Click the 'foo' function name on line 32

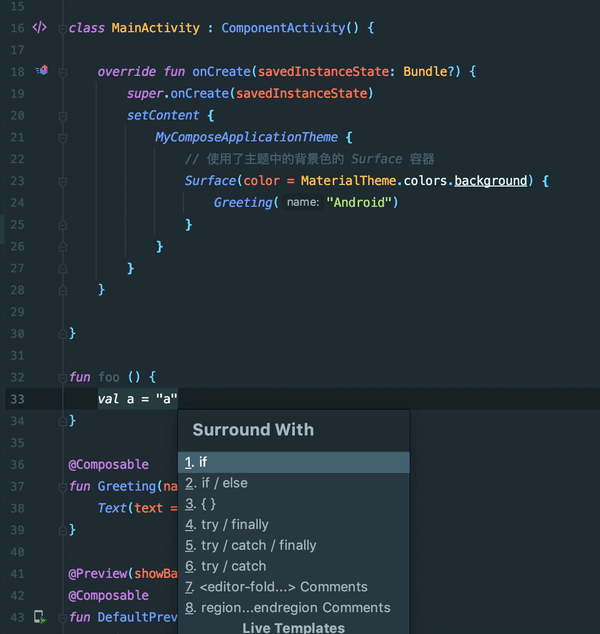tap(109, 377)
